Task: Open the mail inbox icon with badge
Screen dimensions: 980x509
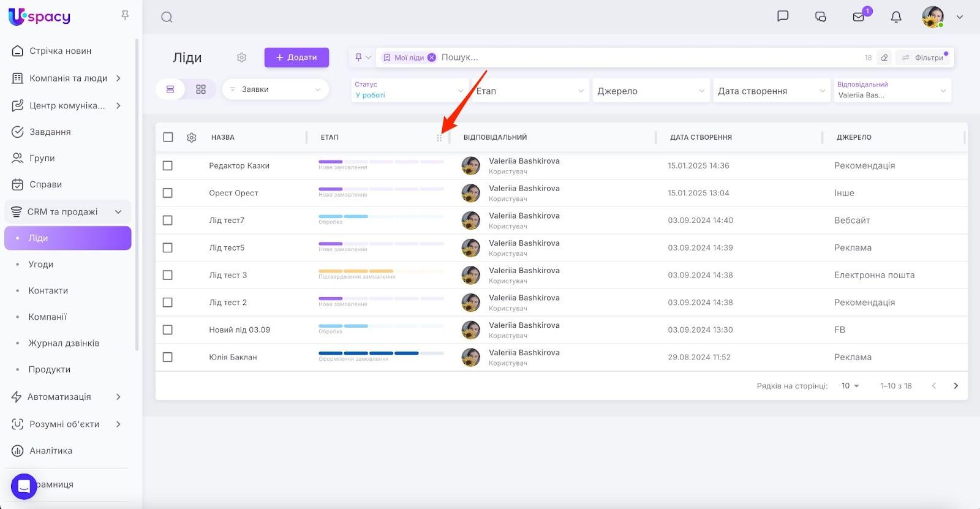Action: tap(859, 17)
